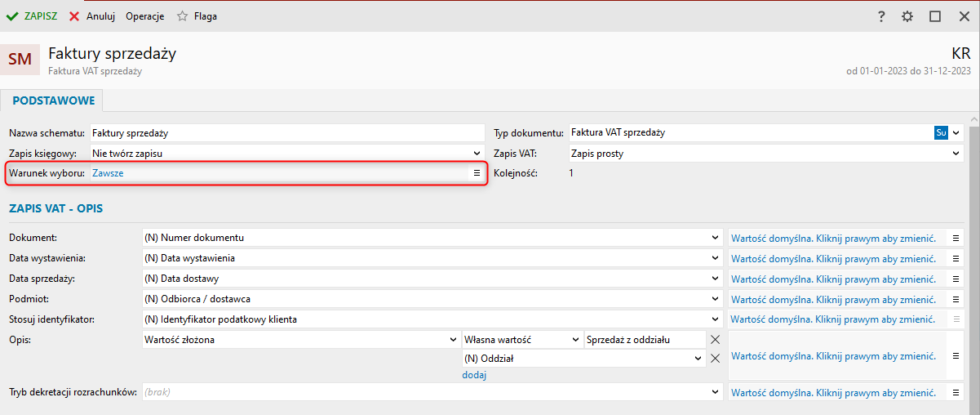Open menu icon for Podmiot row
Screen dimensions: 980x415
pos(956,300)
